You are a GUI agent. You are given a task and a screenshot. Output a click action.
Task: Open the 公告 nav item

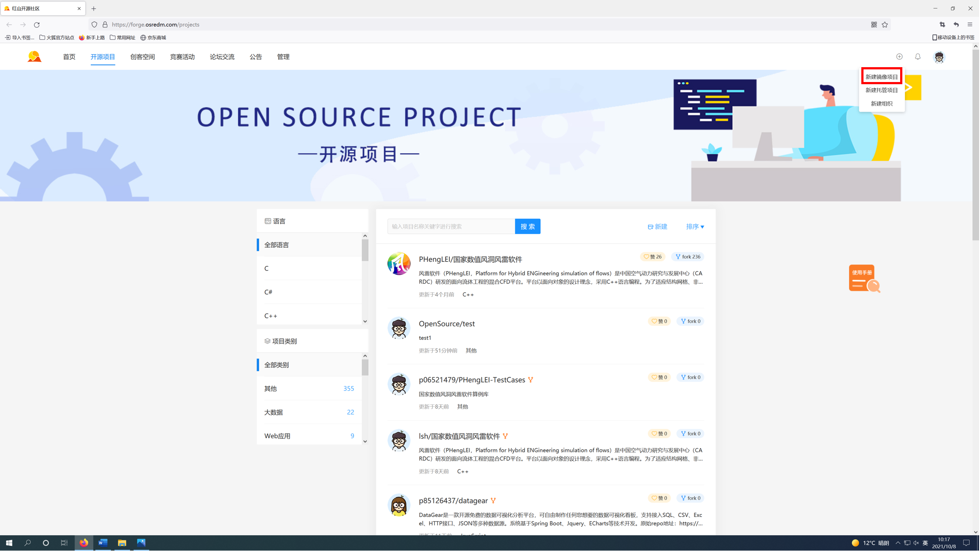pos(256,57)
